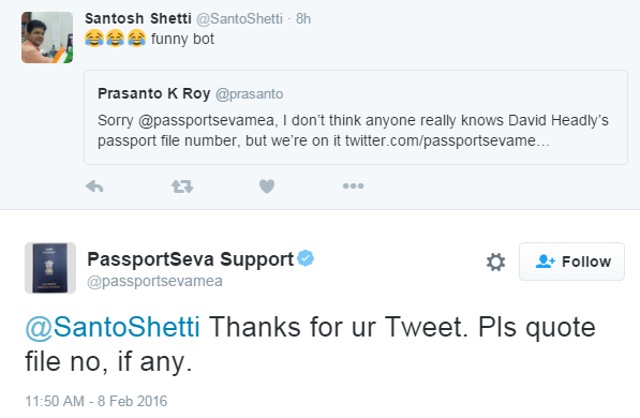Open the gear settings menu for PassportSeva
Screen dimensions: 640x418
[x=496, y=262]
